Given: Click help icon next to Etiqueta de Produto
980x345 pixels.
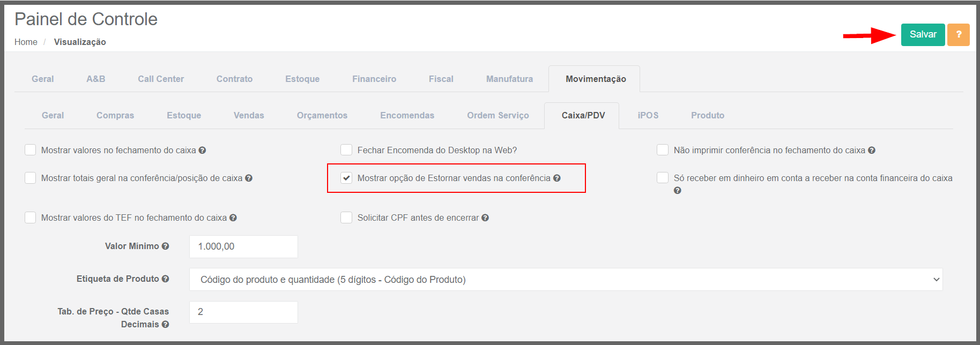Looking at the screenshot, I should click(x=165, y=279).
